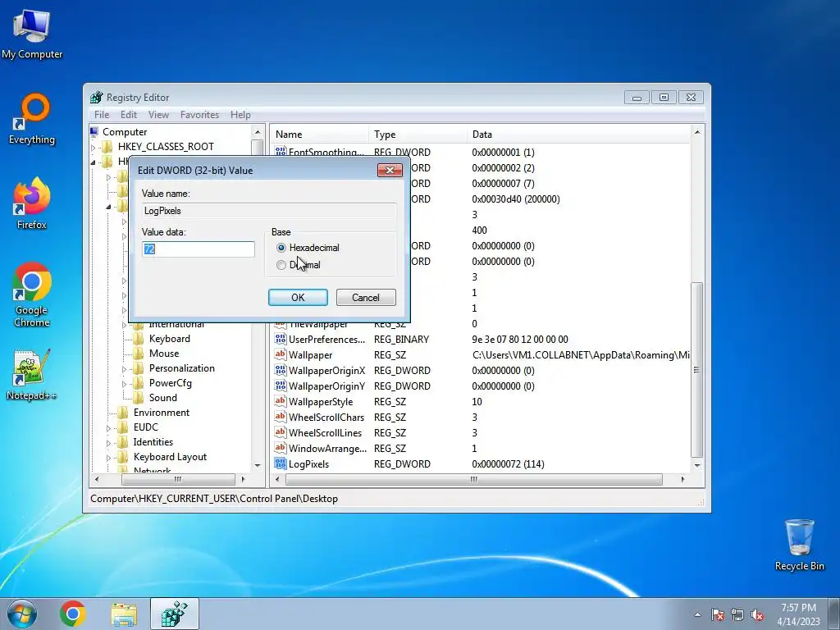The height and width of the screenshot is (630, 840).
Task: Click the values pane horizontal scrollbar thumb
Action: point(473,479)
